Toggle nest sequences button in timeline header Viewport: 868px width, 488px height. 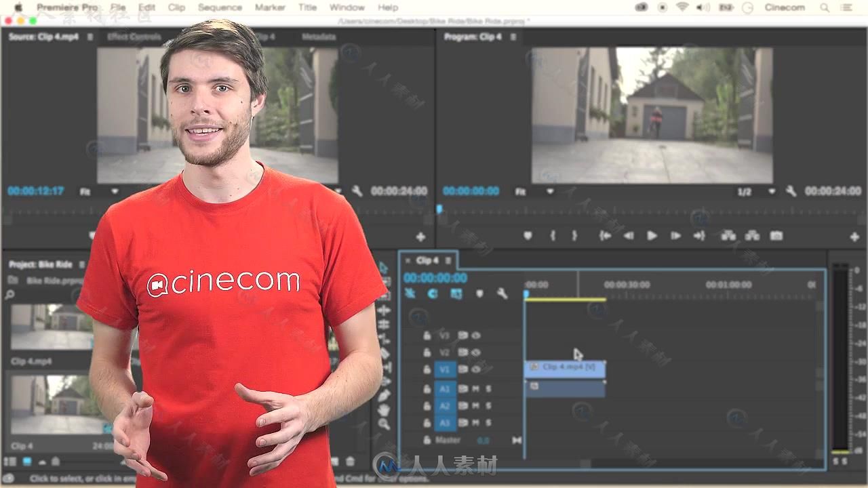click(x=410, y=293)
